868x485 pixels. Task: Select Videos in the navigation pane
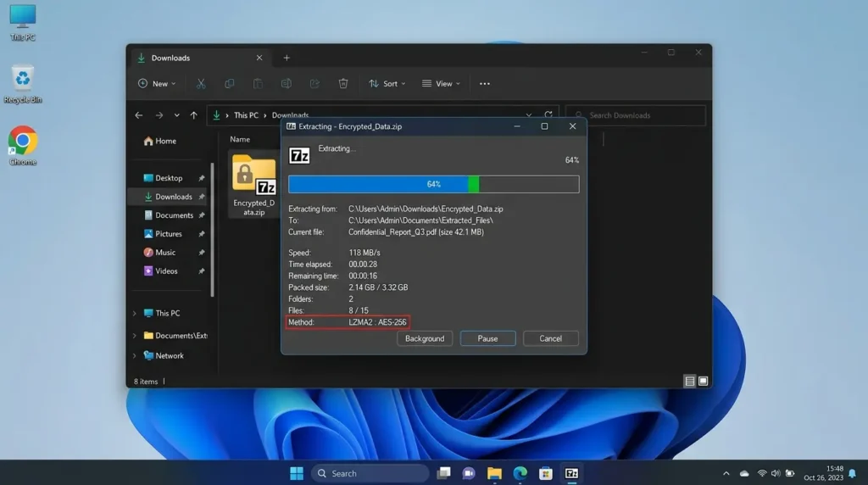tap(169, 271)
